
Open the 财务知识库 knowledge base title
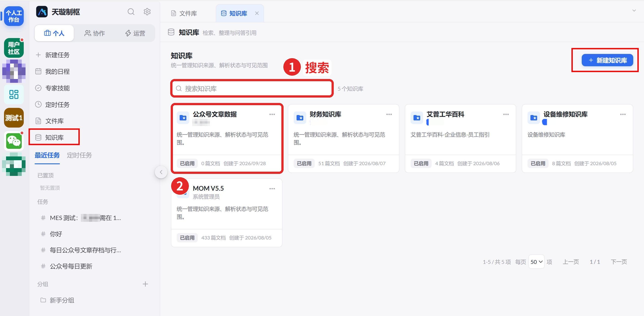[325, 114]
